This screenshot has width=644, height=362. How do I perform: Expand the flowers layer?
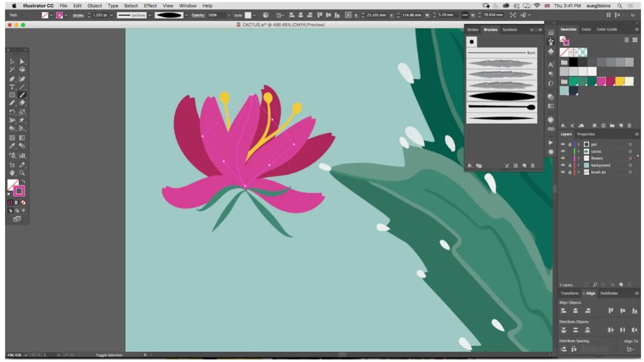tap(579, 158)
